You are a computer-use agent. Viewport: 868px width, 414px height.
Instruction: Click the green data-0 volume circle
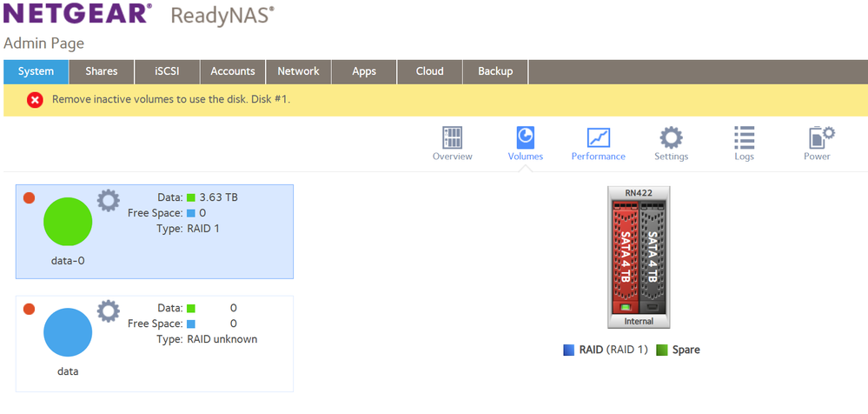click(x=68, y=222)
